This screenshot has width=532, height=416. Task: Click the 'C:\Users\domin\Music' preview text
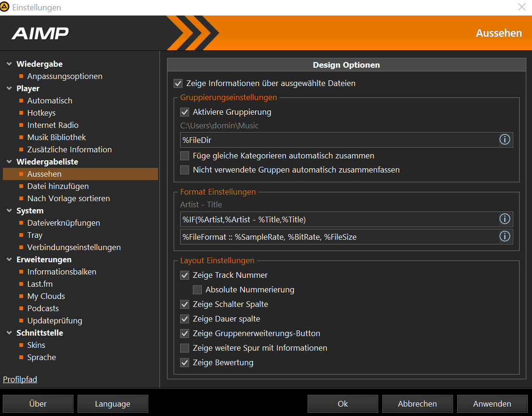(220, 126)
